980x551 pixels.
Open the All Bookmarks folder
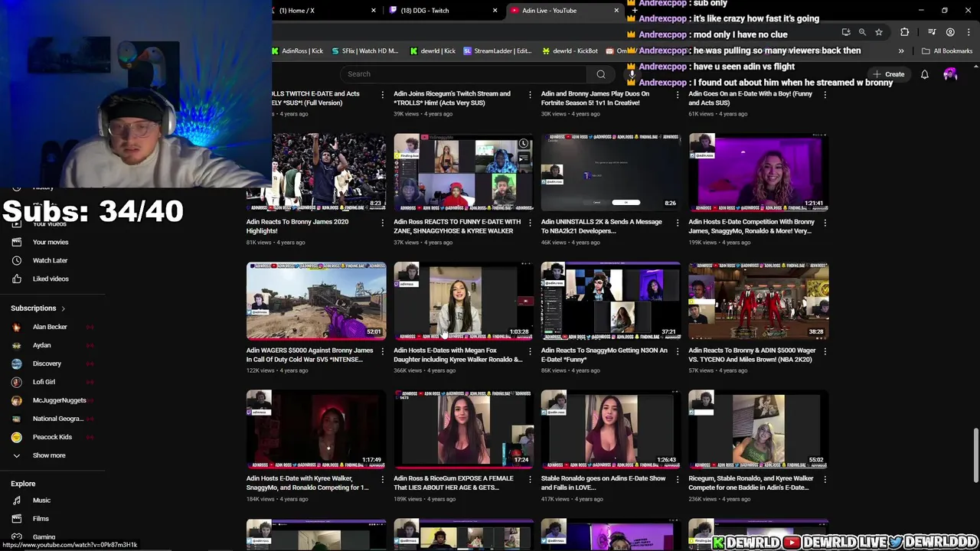[947, 51]
